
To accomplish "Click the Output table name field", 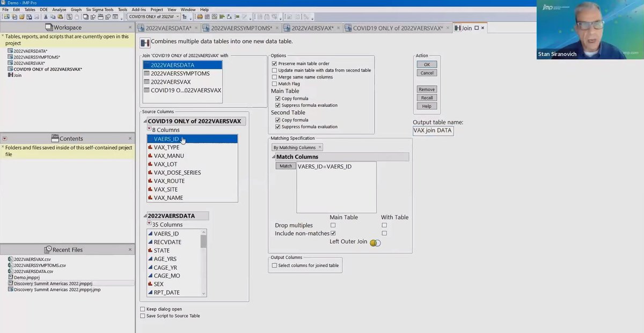I will click(433, 131).
